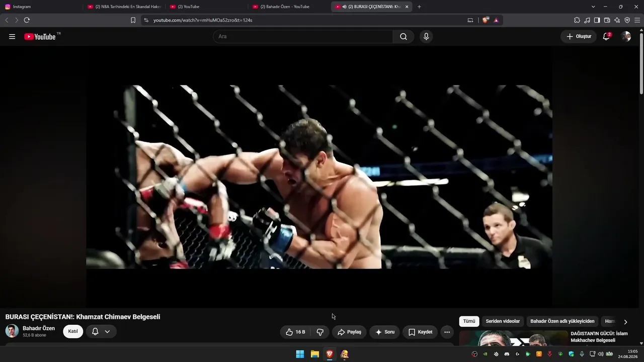Show more filter chips with right arrow
This screenshot has width=644, height=362.
tap(625, 322)
